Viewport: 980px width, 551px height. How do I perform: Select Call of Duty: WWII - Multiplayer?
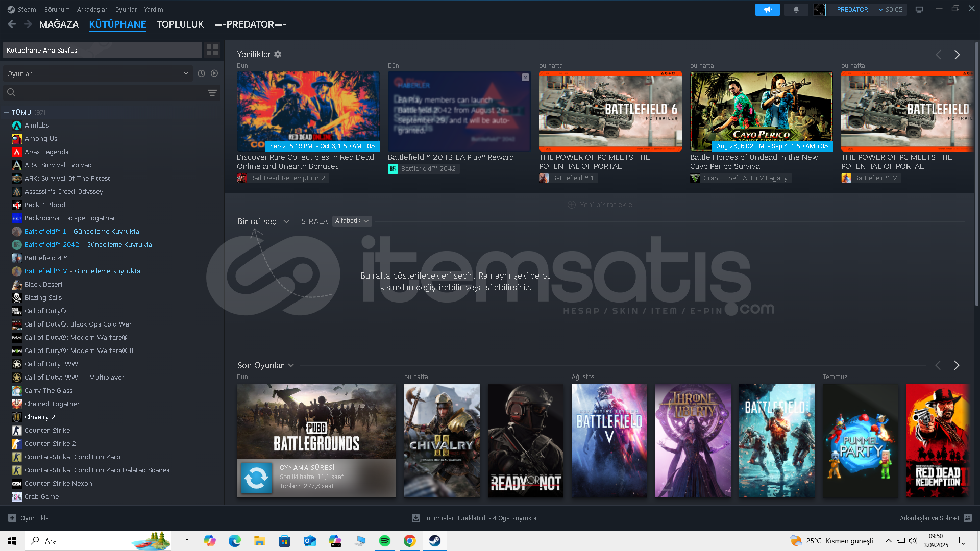(74, 378)
